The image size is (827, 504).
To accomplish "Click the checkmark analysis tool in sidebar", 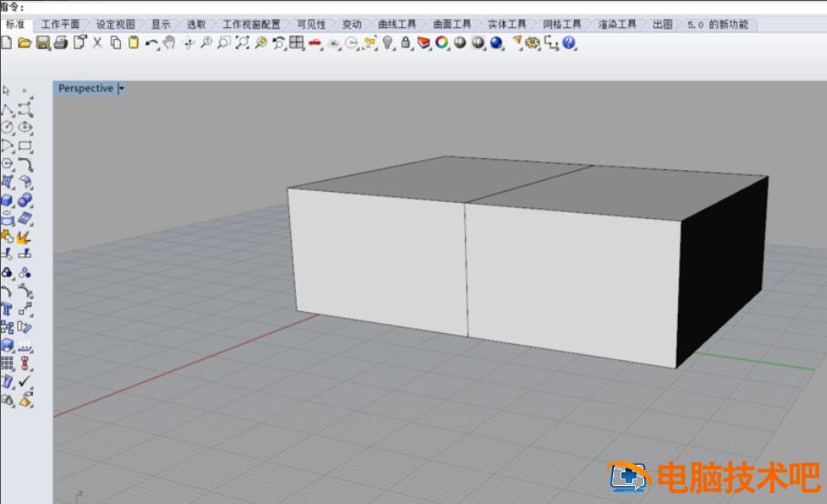I will click(25, 381).
